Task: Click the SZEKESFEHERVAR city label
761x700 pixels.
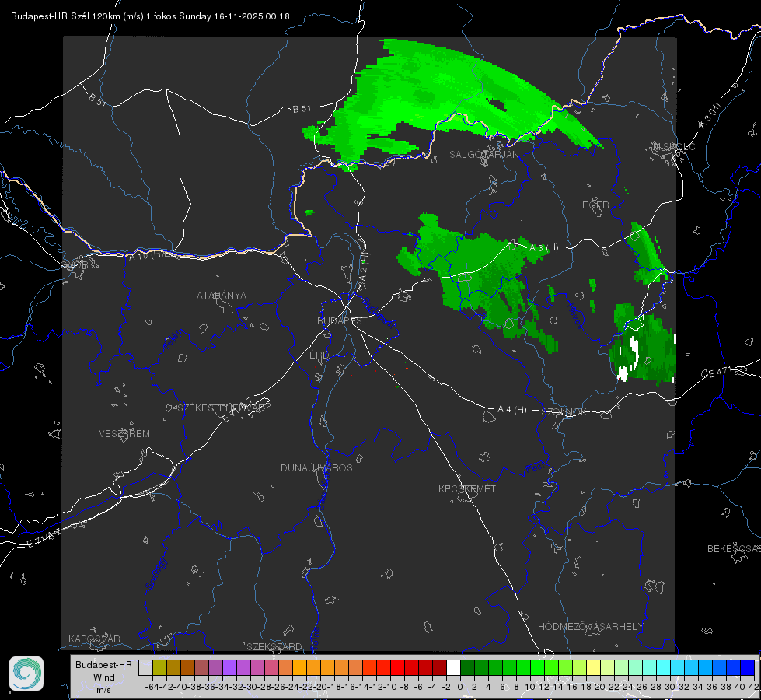Action: point(221,408)
